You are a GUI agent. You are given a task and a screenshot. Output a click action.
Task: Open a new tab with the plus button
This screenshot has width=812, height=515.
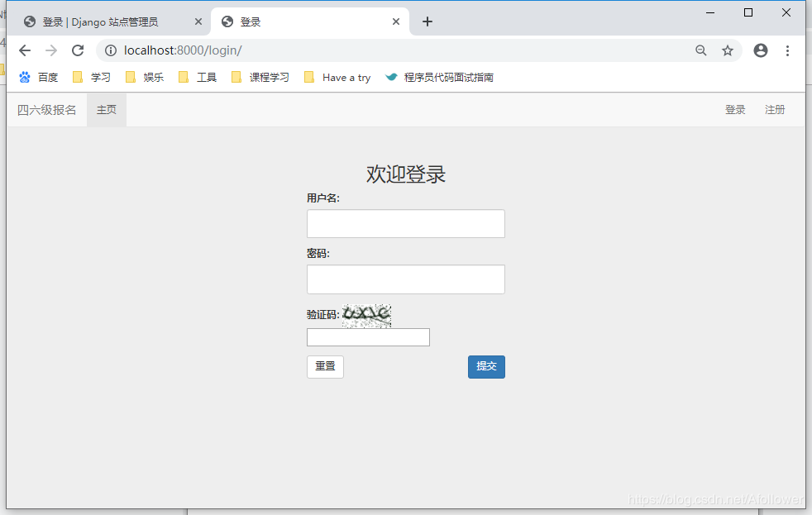click(x=427, y=21)
